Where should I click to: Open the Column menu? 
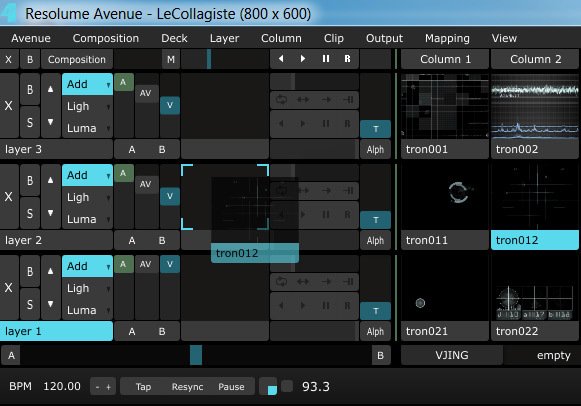[281, 38]
